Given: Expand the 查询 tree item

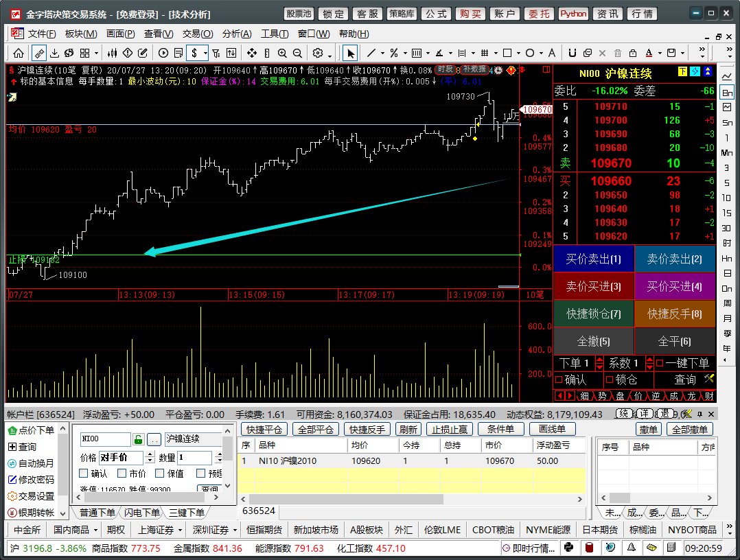Looking at the screenshot, I should (x=12, y=446).
